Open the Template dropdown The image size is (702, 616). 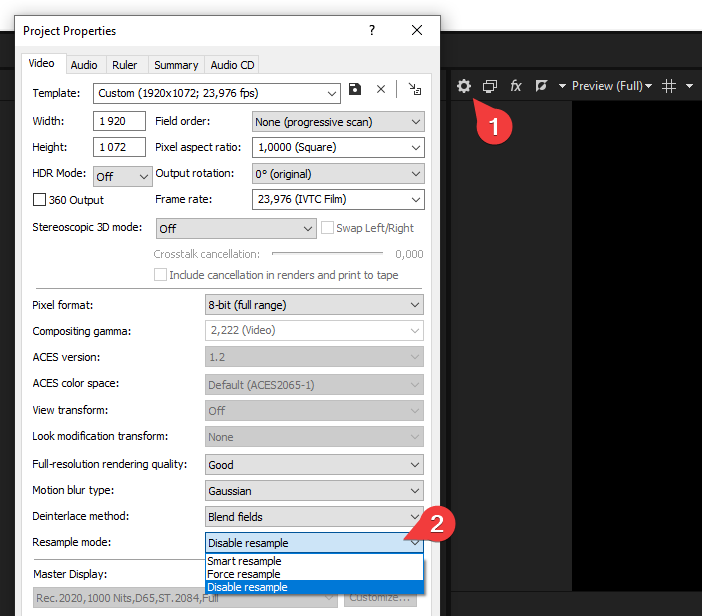pyautogui.click(x=217, y=93)
